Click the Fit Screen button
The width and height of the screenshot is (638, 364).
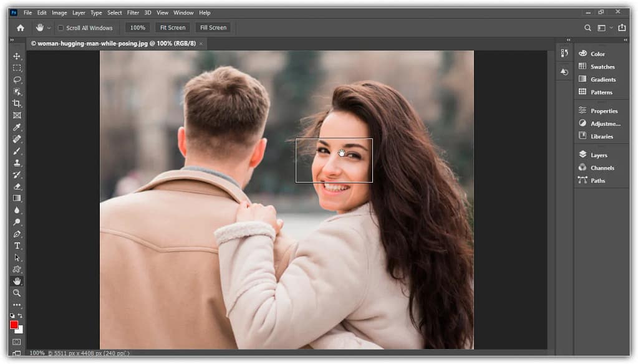[x=172, y=28]
